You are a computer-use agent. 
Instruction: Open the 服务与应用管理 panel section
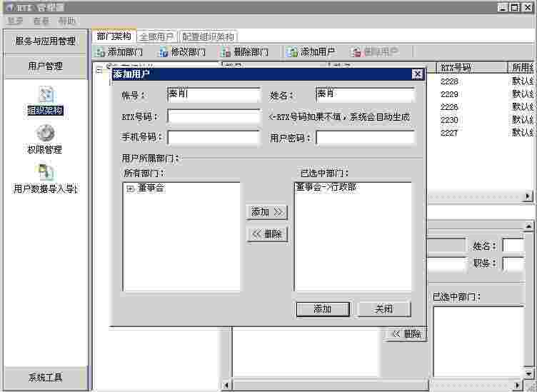click(45, 41)
